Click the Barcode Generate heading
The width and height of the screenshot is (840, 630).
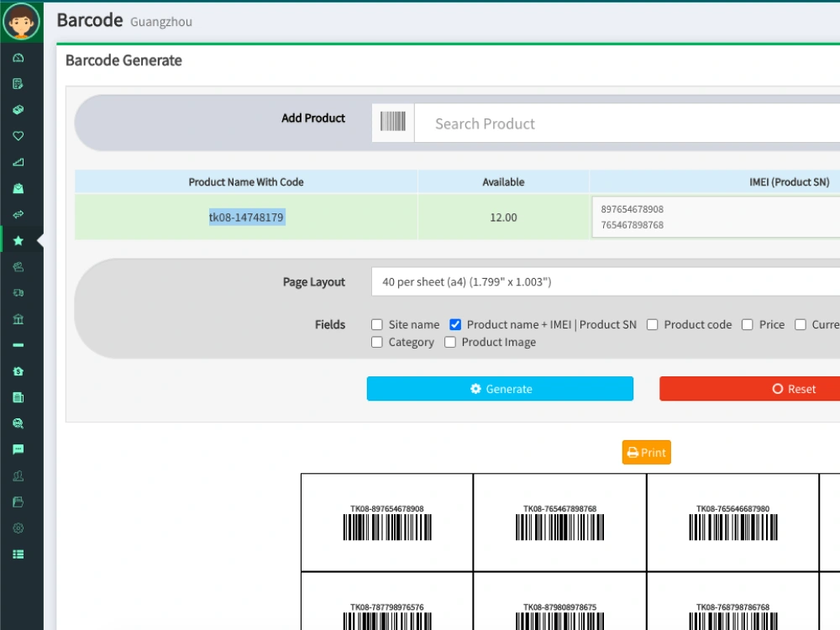pyautogui.click(x=123, y=60)
